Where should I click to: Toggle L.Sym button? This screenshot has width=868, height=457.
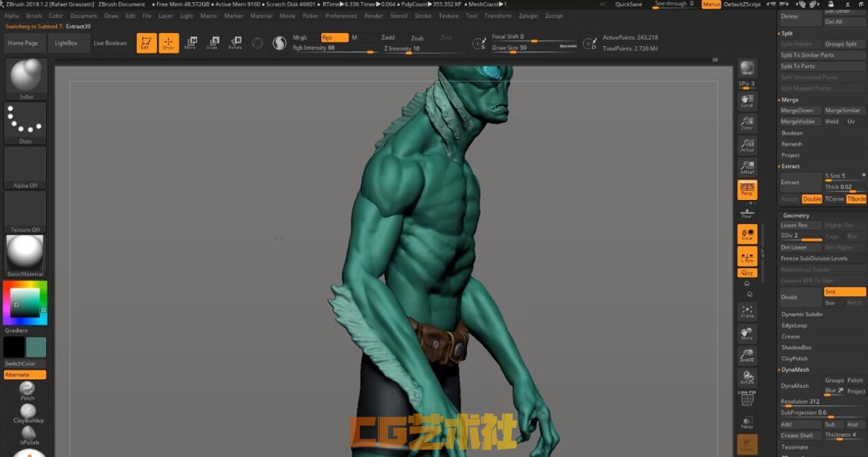point(747,256)
